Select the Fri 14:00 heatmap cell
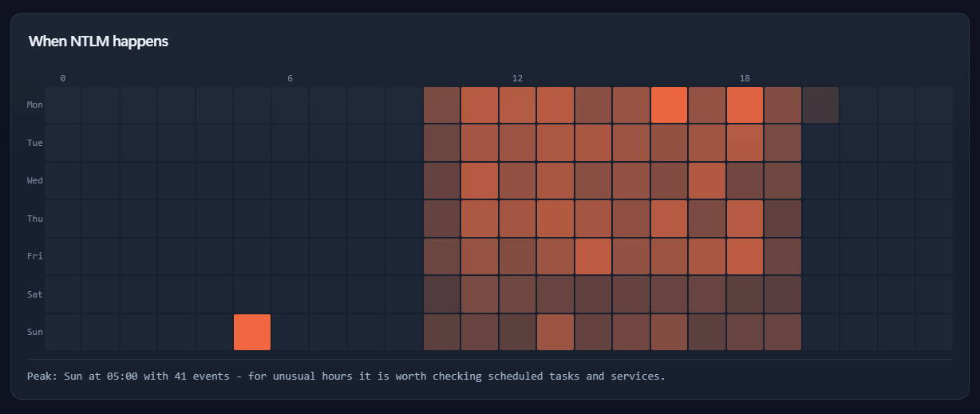The width and height of the screenshot is (980, 414). pos(594,256)
